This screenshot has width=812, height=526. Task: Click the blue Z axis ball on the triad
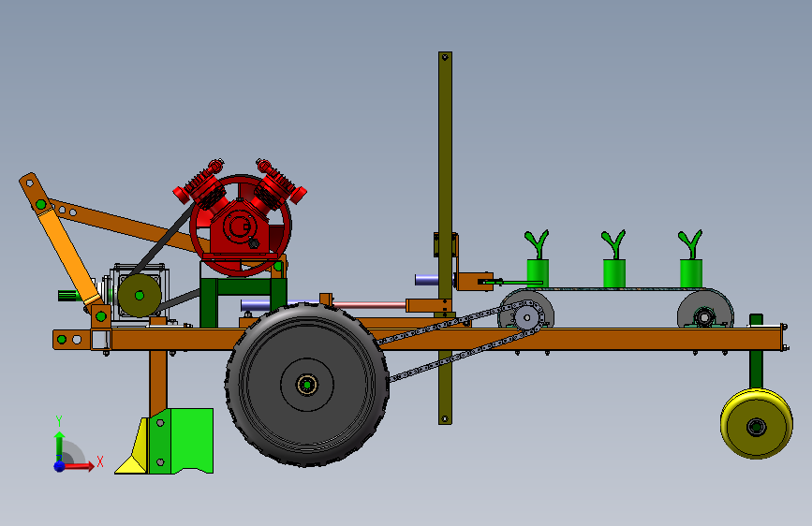tap(60, 466)
